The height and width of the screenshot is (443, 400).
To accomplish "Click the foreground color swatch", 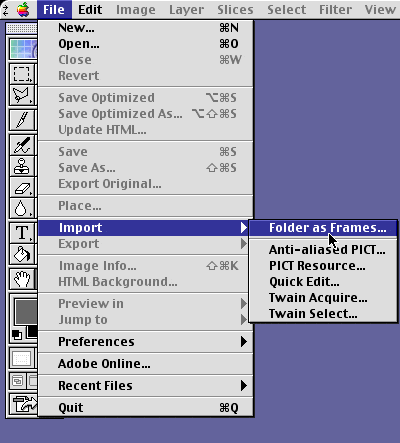I will click(x=26, y=312).
